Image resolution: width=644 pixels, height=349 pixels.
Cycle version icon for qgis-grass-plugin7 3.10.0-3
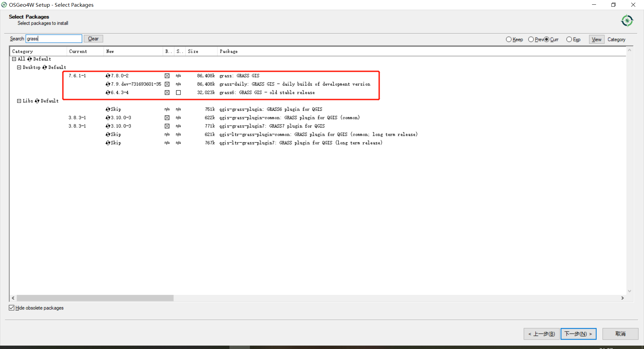(x=108, y=126)
